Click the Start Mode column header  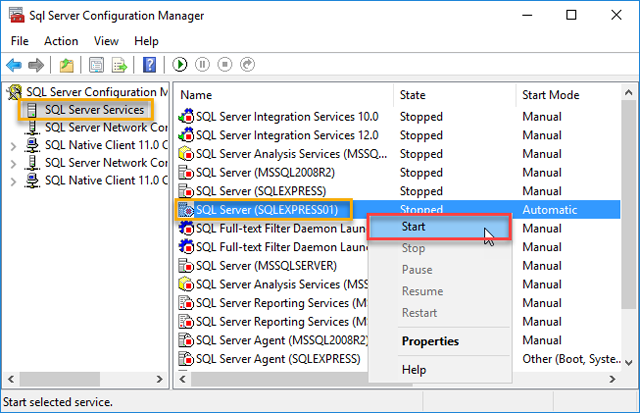point(568,95)
